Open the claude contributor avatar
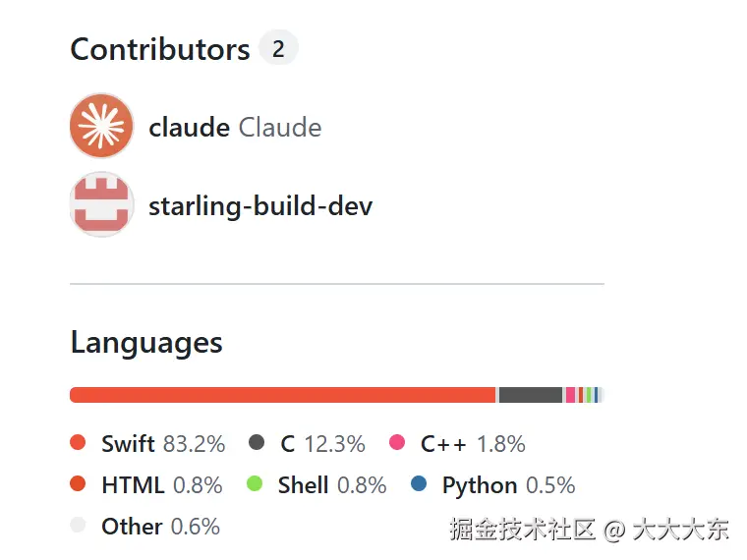Viewport: 747px width, 560px height. tap(101, 126)
